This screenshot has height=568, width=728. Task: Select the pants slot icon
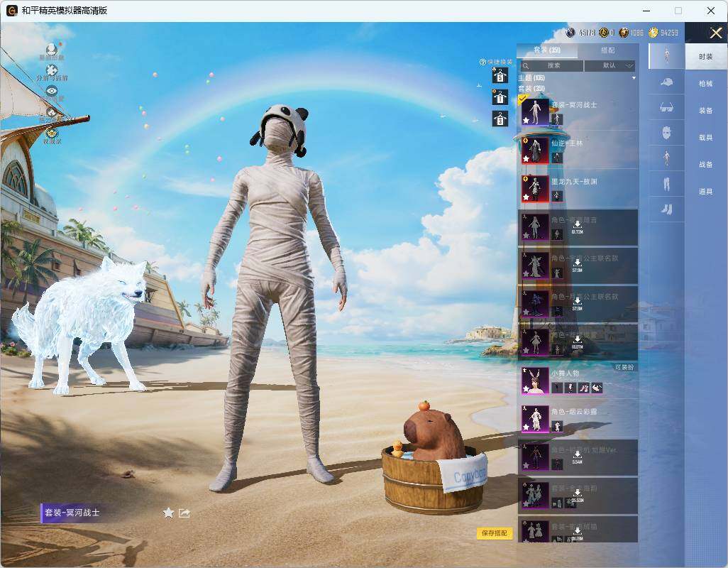pos(666,184)
